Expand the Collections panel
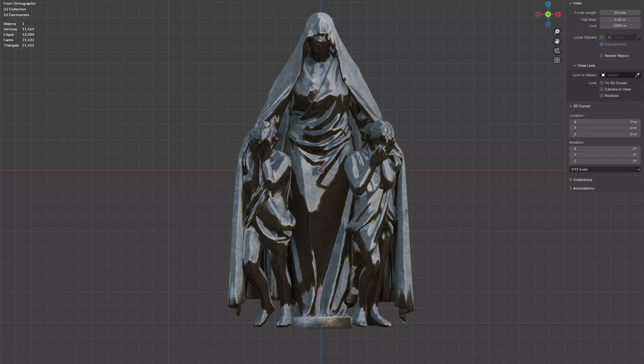Screen dimensions: 644x364 [571, 180]
